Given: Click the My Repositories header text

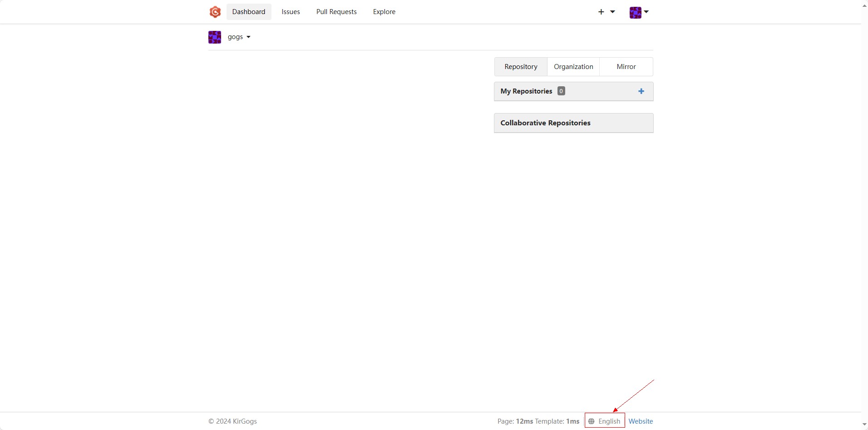Looking at the screenshot, I should tap(526, 91).
